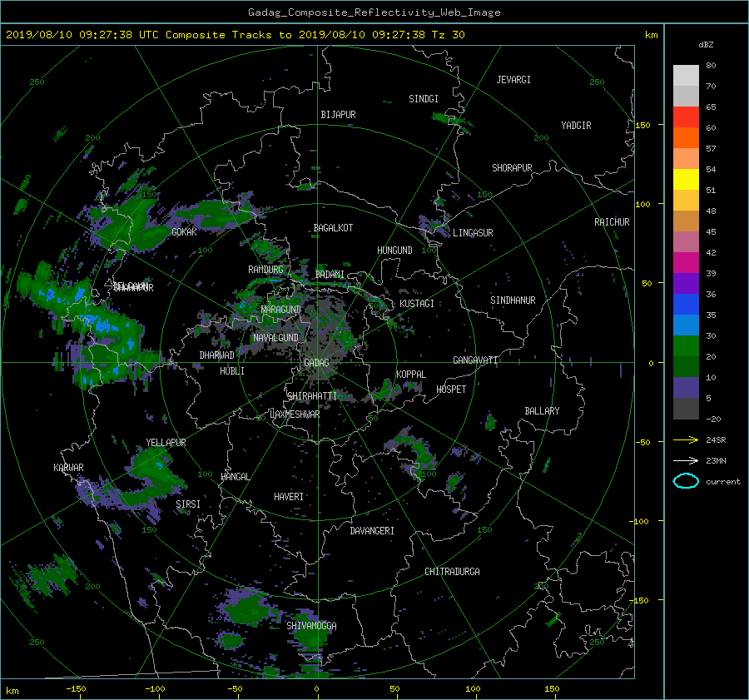Click the yellow 24SR arrow legend icon
The image size is (749, 700).
point(686,440)
